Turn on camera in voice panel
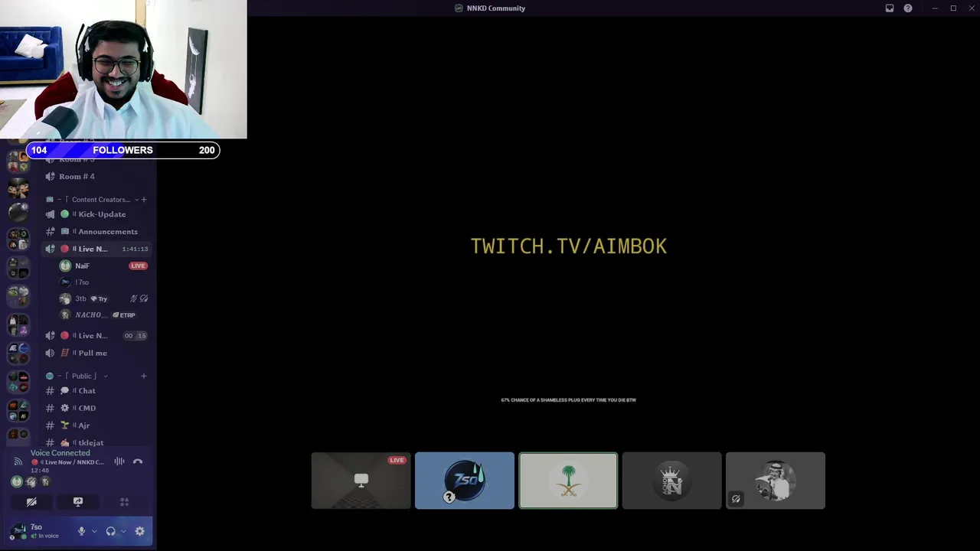Viewport: 980px width, 551px height. (x=31, y=502)
